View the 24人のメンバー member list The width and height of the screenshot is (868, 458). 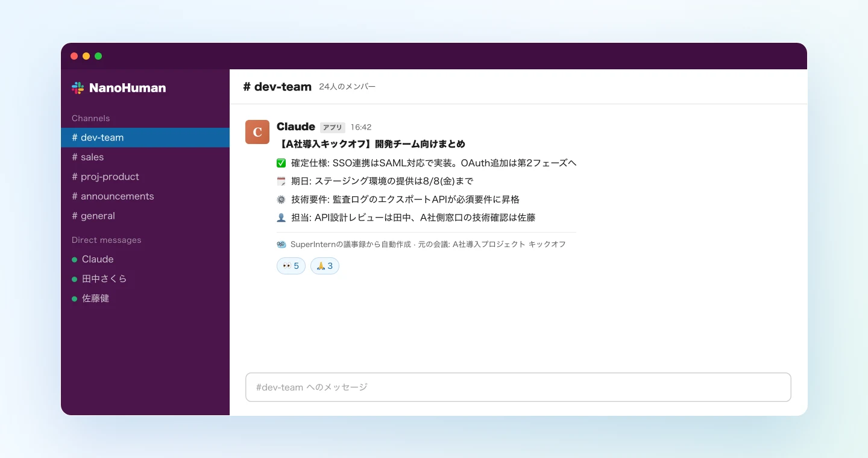[347, 87]
